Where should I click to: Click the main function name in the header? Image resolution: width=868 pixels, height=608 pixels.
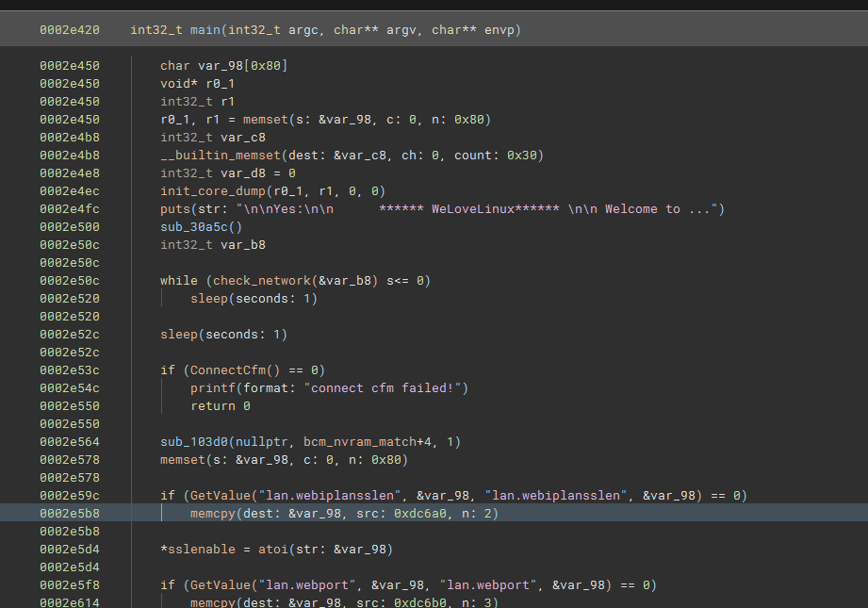[205, 30]
